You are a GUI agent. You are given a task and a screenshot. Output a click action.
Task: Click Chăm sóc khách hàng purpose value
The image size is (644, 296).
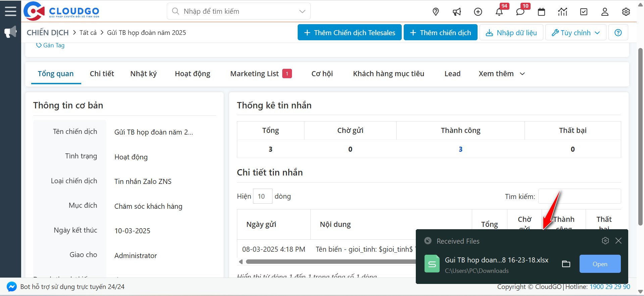pyautogui.click(x=148, y=206)
